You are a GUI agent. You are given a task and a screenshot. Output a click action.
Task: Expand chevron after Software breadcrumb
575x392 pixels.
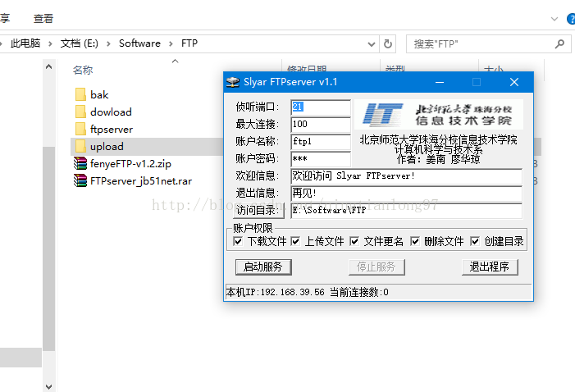[171, 44]
